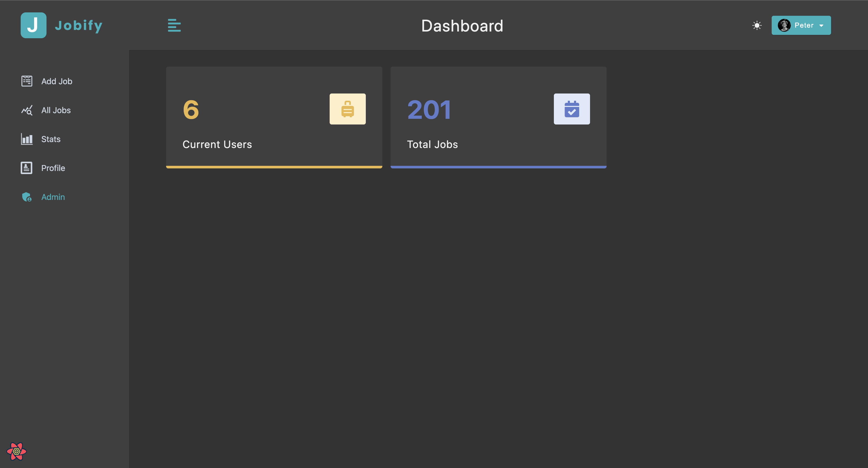Click the Stats bar chart icon
The height and width of the screenshot is (468, 868).
coord(27,139)
